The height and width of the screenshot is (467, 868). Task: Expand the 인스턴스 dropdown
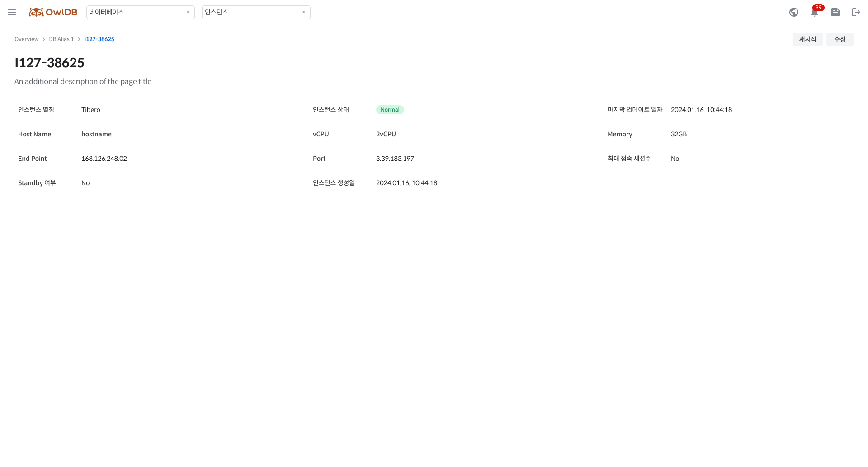click(256, 12)
